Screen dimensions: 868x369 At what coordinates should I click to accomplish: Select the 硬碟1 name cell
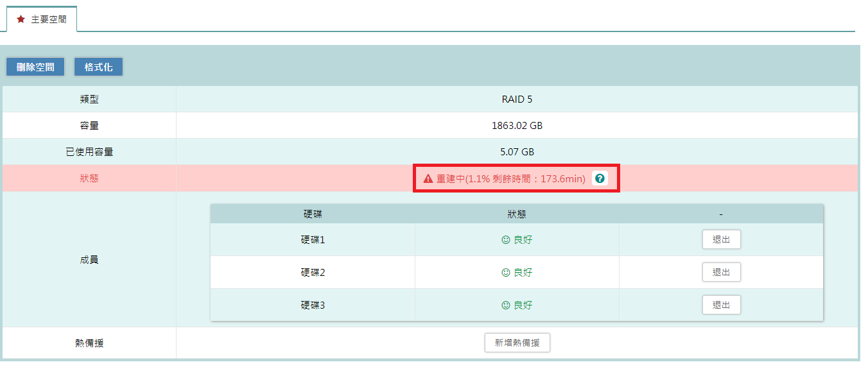313,240
